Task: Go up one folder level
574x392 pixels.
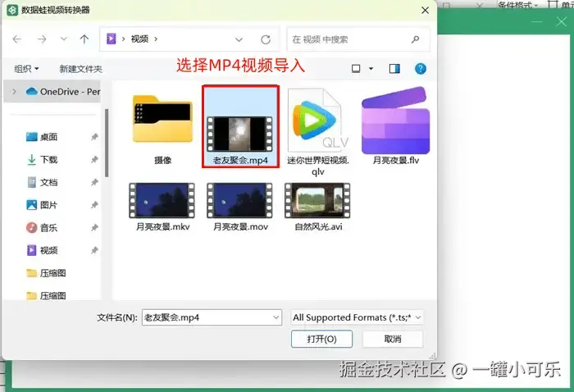Action: tap(84, 39)
